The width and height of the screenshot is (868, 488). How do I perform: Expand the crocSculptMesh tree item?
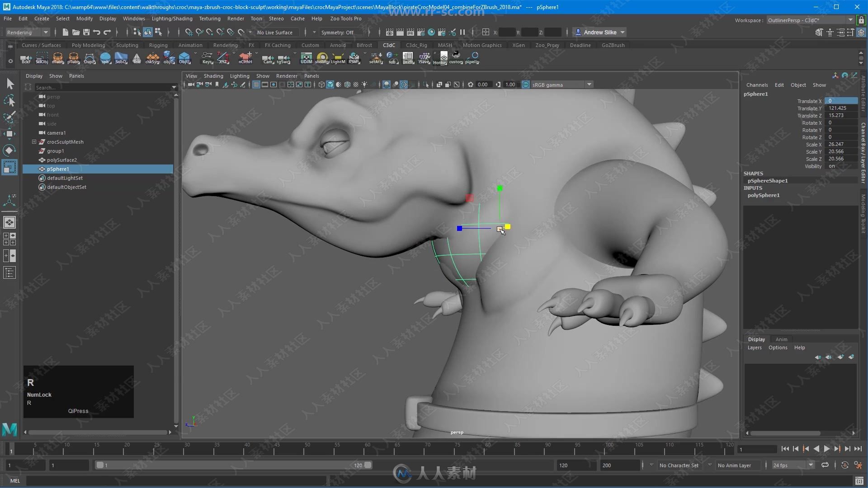pos(34,141)
